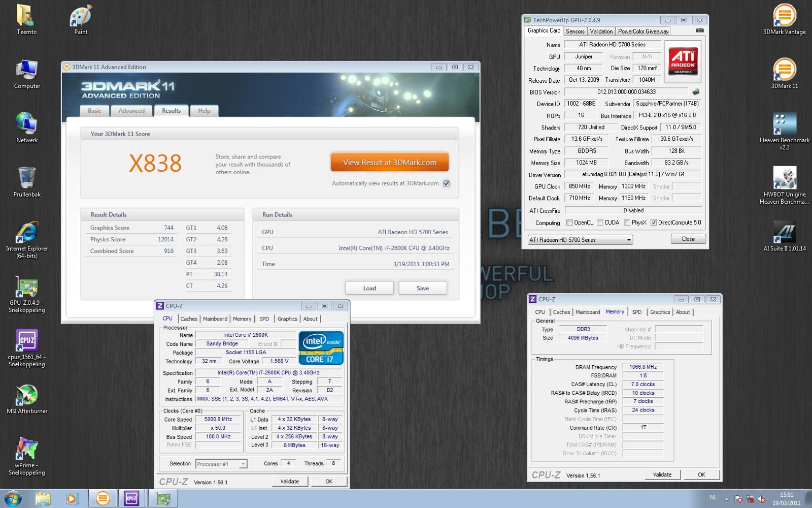Click View Result at 3DMark.com button
Image resolution: width=812 pixels, height=508 pixels.
pos(390,163)
